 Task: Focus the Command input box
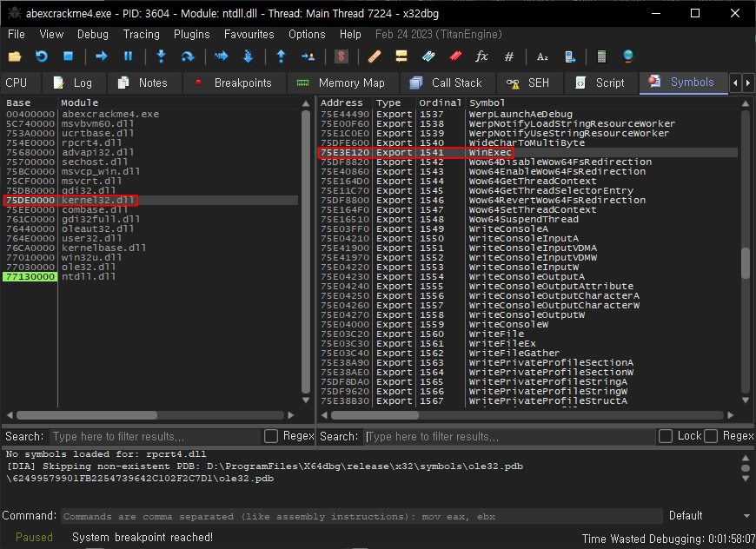362,516
